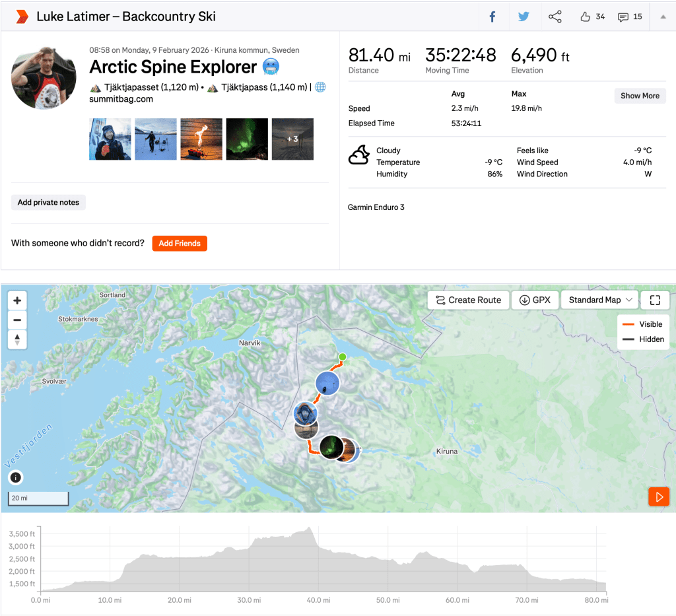The height and width of the screenshot is (616, 676).
Task: Download the GPX file
Action: [x=534, y=300]
